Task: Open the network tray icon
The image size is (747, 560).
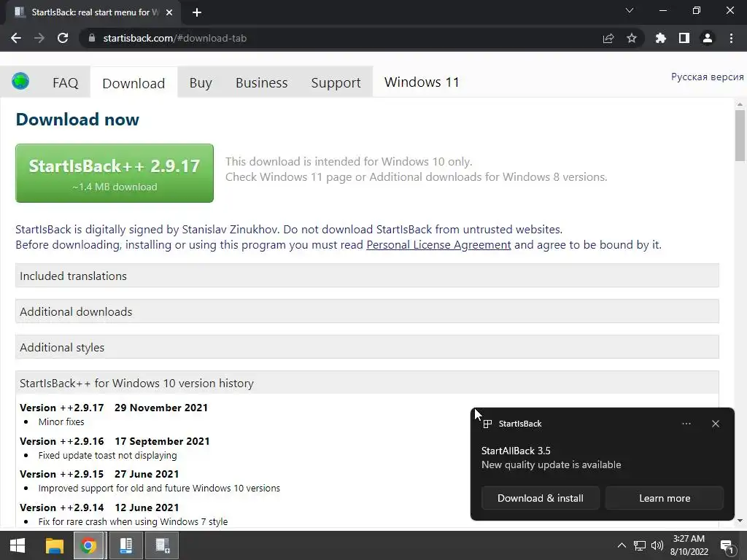Action: 639,545
